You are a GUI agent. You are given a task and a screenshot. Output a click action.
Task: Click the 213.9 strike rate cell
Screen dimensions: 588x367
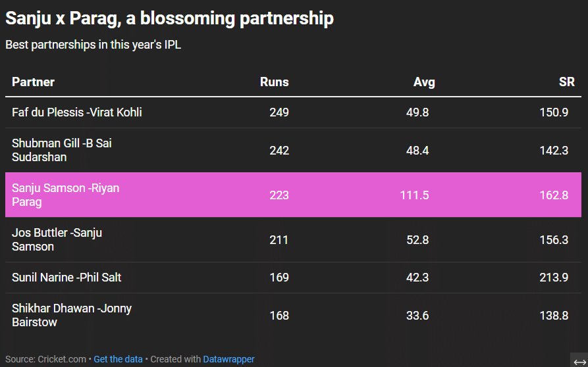tap(554, 278)
